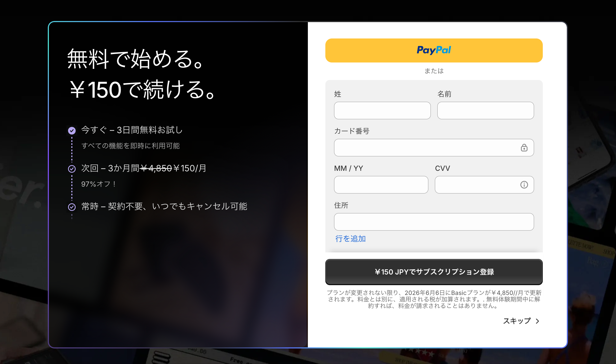
Task: Click the PayPal logo text
Action: [x=434, y=50]
